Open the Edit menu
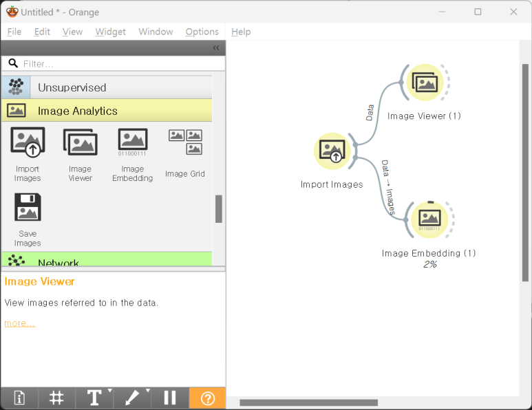 coord(42,32)
